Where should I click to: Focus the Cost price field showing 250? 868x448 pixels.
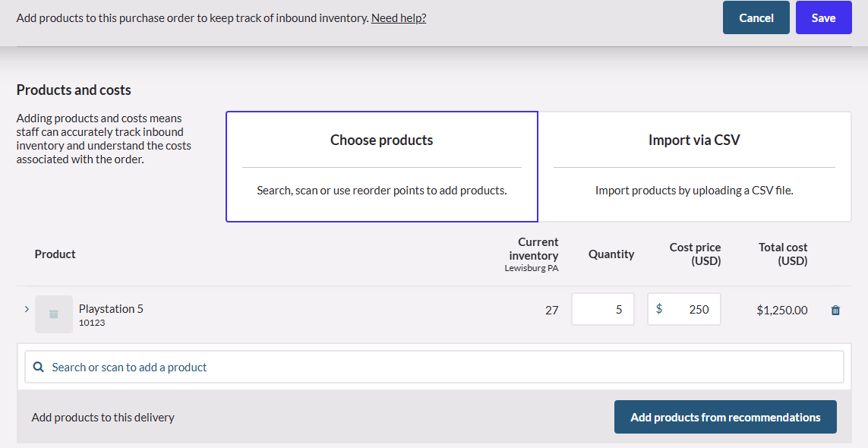click(684, 309)
